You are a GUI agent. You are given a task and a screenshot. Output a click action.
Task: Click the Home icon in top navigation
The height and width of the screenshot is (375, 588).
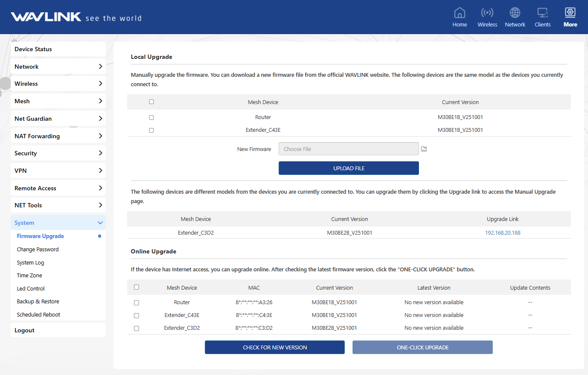tap(460, 13)
